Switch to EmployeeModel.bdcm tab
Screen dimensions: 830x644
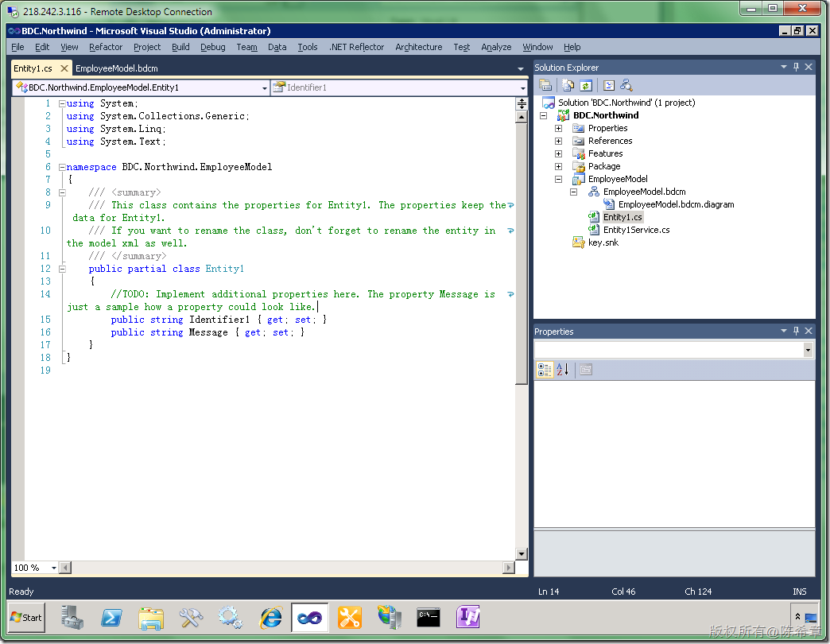click(x=116, y=69)
